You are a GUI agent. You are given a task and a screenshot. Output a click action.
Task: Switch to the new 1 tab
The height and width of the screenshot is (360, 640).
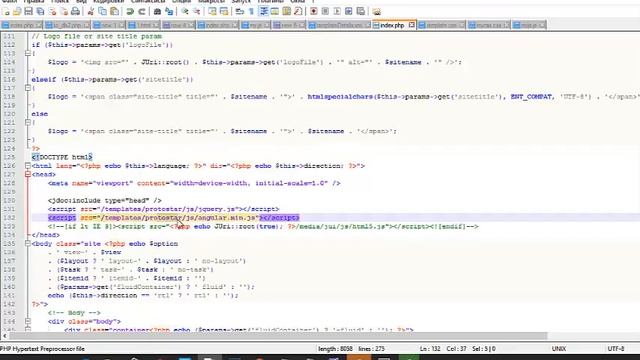coord(109,25)
